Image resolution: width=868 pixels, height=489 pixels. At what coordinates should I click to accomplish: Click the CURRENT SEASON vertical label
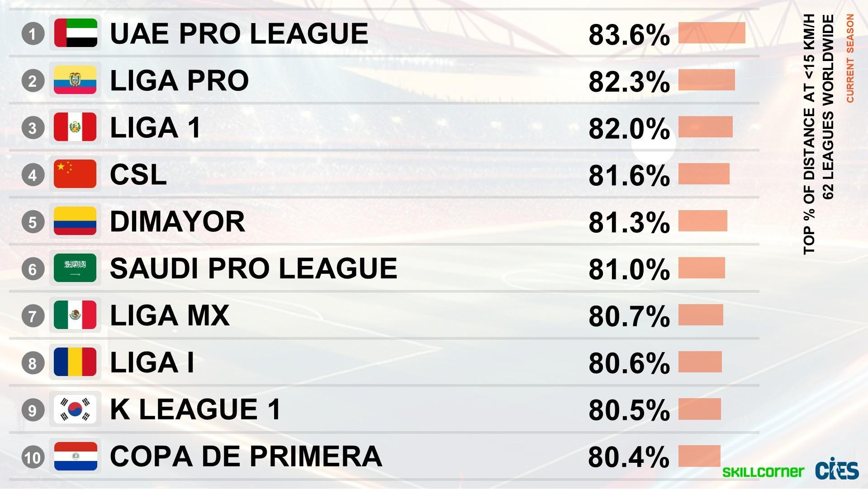[x=850, y=58]
